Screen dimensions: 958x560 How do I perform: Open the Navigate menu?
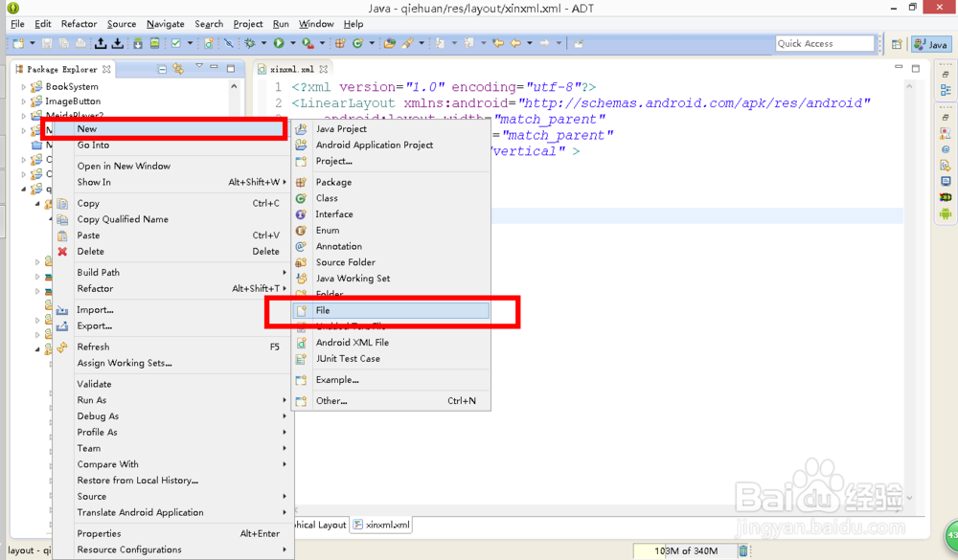[x=166, y=24]
